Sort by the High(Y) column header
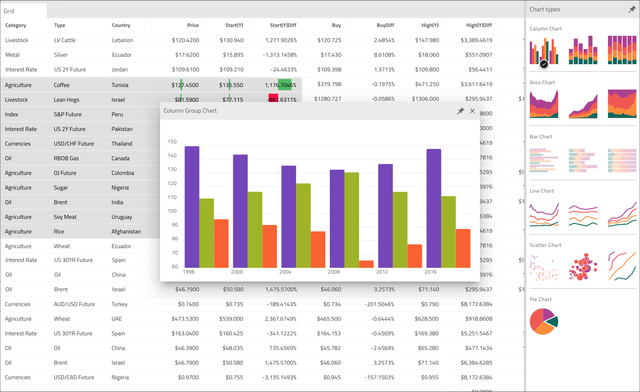This screenshot has width=640, height=392. 430,25
